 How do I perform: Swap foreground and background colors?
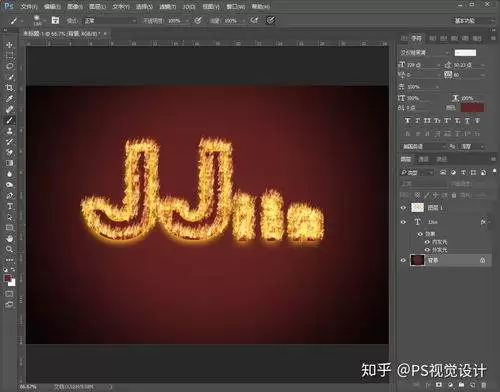13,269
